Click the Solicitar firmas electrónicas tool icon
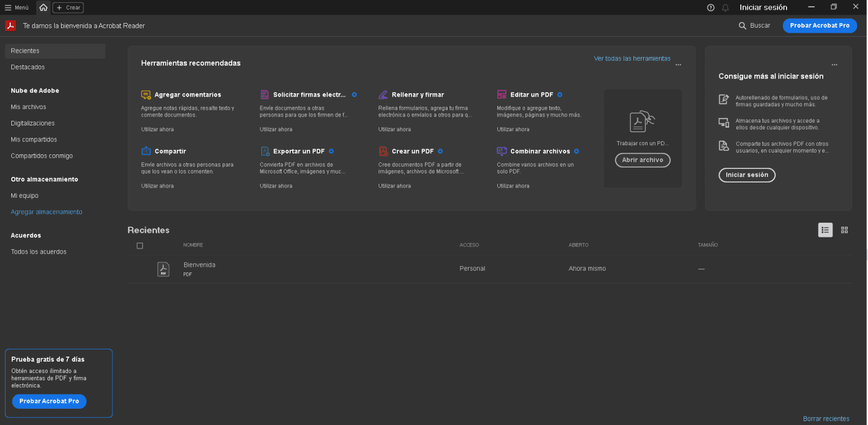This screenshot has width=868, height=425. tap(264, 94)
